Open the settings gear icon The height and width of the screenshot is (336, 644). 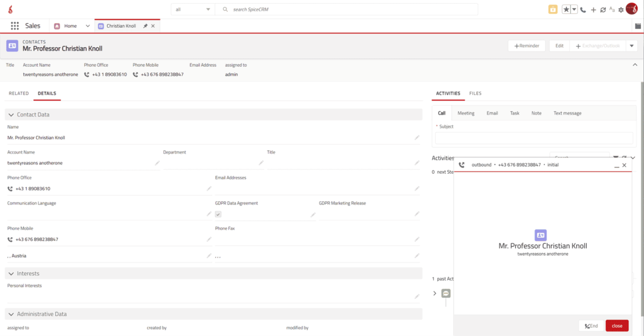(621, 9)
